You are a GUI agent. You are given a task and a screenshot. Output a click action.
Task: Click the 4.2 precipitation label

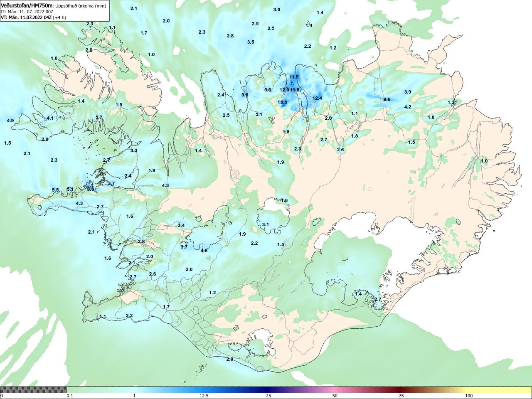[408, 107]
